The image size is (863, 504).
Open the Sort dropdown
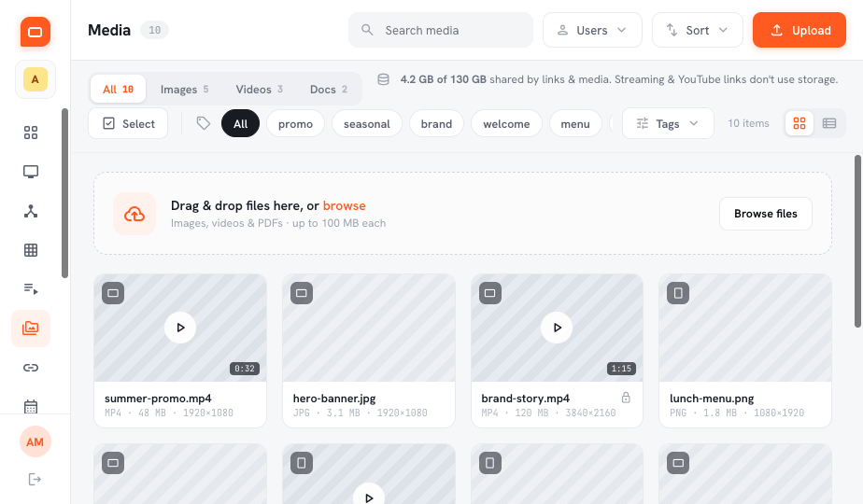698,30
